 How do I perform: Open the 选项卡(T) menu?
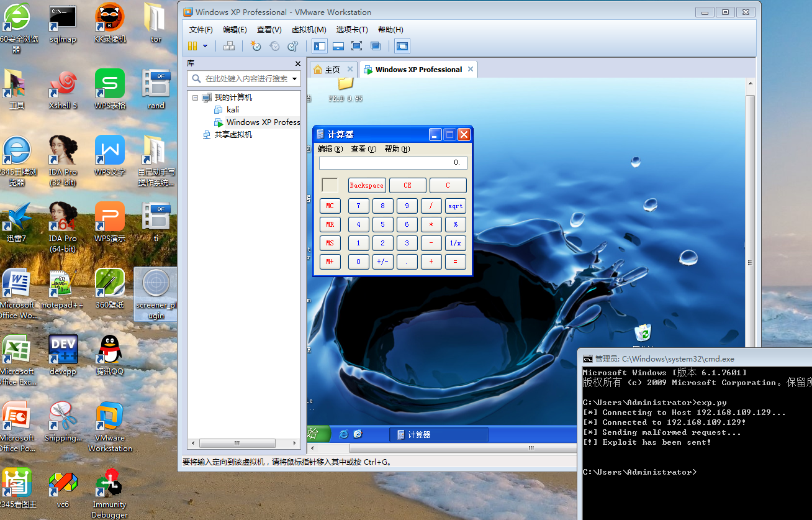coord(352,30)
